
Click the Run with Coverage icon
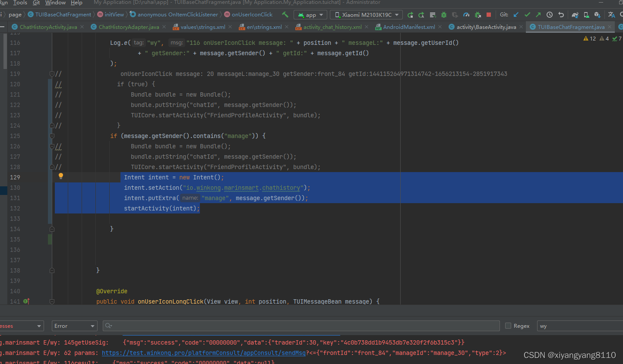point(455,15)
